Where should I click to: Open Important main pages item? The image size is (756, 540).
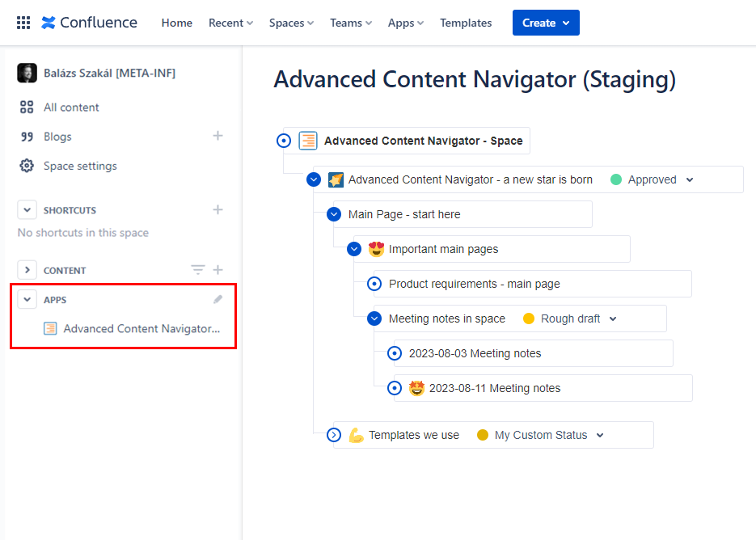(444, 249)
